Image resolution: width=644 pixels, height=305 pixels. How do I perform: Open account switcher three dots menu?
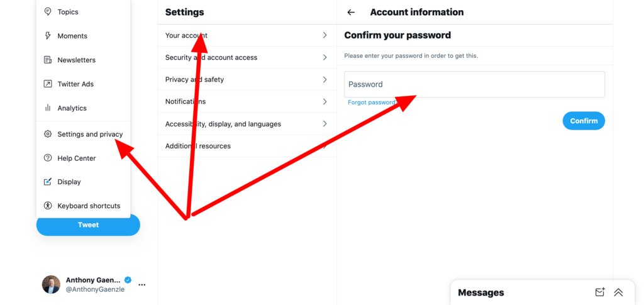(x=142, y=285)
